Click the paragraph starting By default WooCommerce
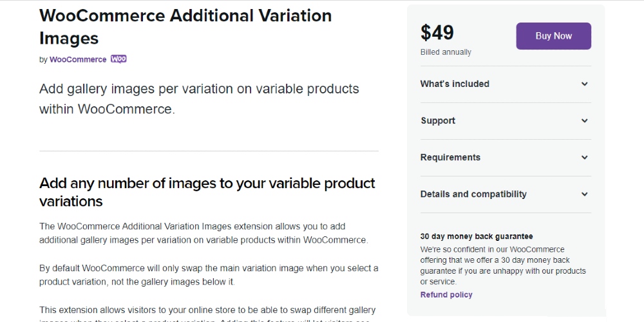The image size is (644, 322). tap(209, 275)
